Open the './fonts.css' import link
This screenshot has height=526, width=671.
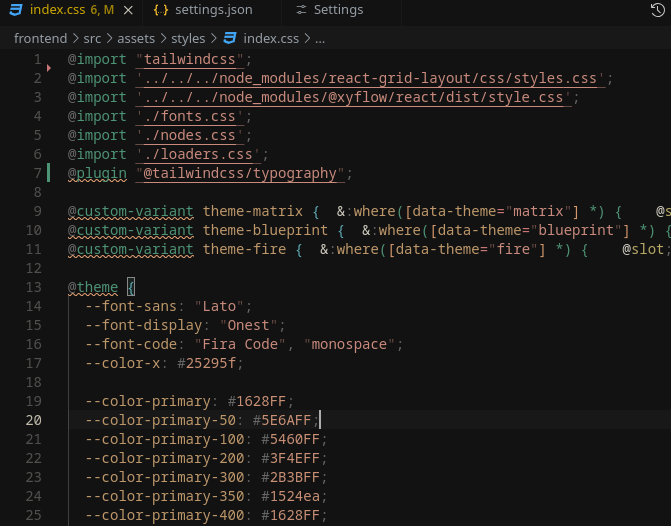click(x=190, y=116)
